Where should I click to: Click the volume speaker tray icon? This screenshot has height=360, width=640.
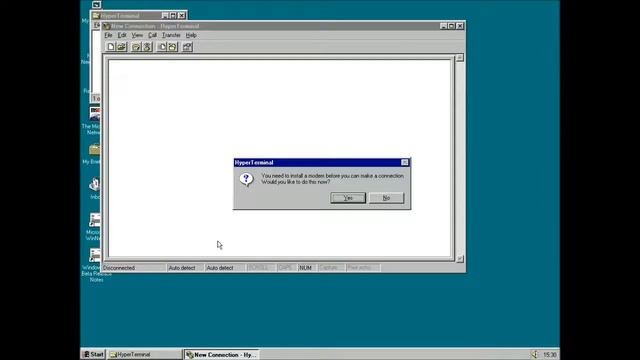pos(534,354)
